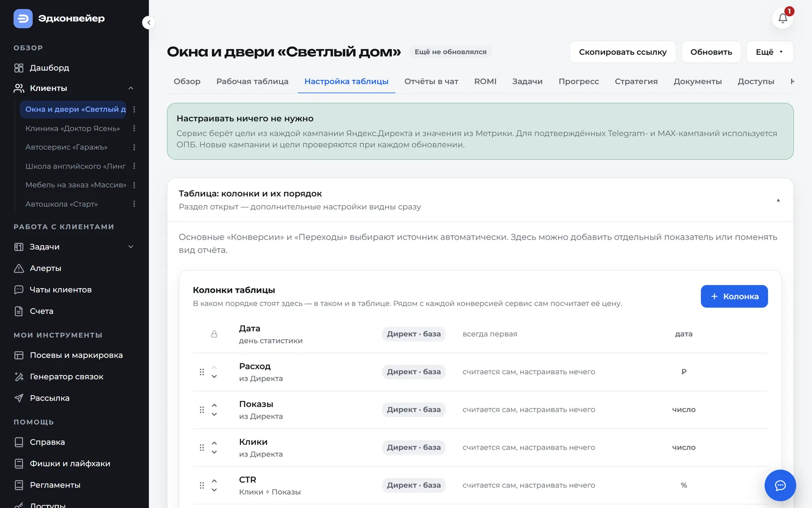Viewport: 812px width, 508px height.
Task: Click the lock icon on the Дата row
Action: [214, 334]
